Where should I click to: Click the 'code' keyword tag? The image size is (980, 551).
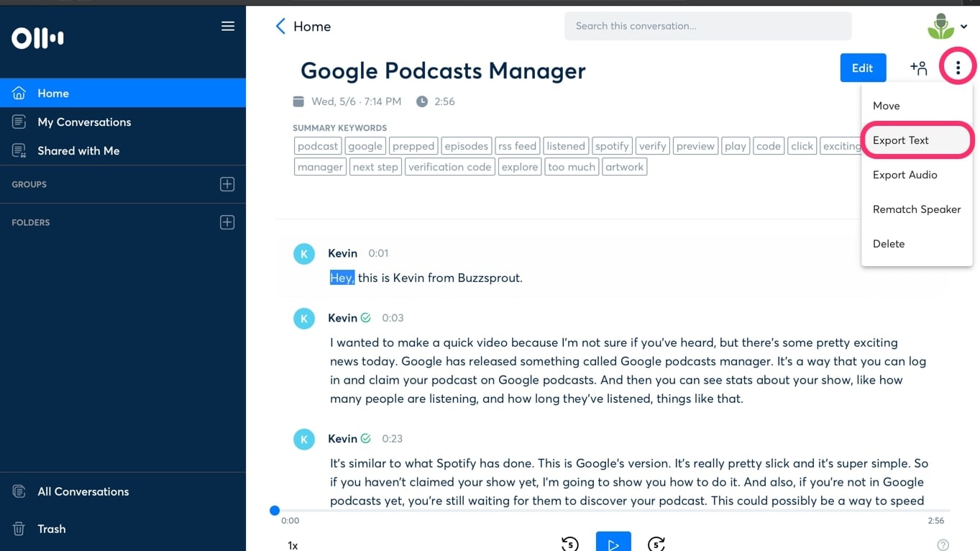[x=769, y=146]
